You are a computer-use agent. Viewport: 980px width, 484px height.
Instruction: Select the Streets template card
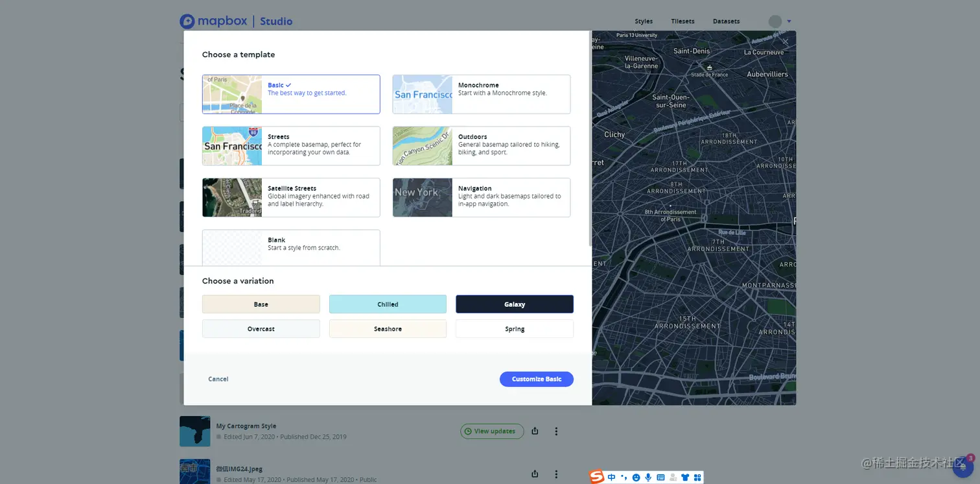point(291,146)
